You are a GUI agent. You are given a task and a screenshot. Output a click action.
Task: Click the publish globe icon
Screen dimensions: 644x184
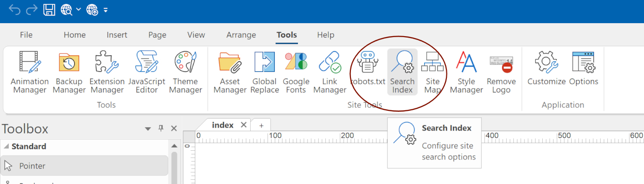coord(92,10)
